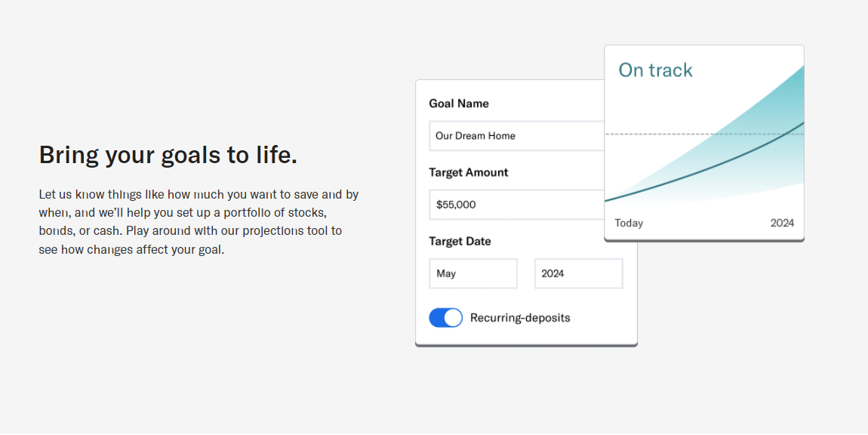This screenshot has height=435, width=868.
Task: Click the Bring your goals to life heading
Action: pyautogui.click(x=168, y=155)
